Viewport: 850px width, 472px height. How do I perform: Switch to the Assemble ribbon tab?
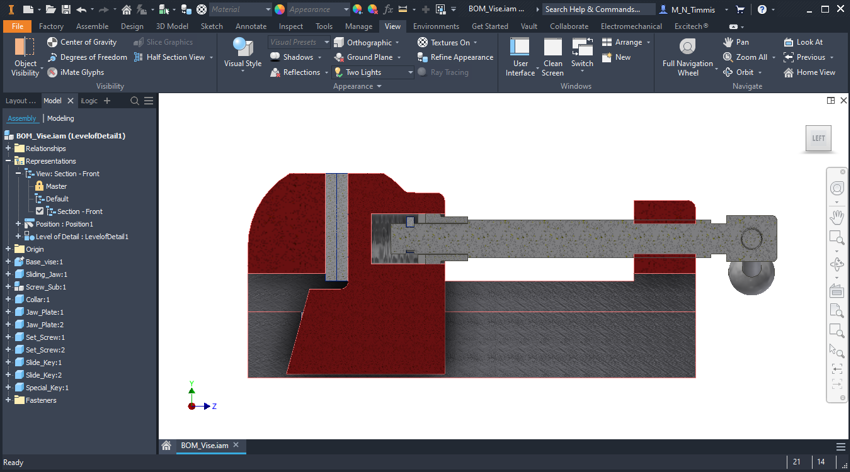coord(92,26)
